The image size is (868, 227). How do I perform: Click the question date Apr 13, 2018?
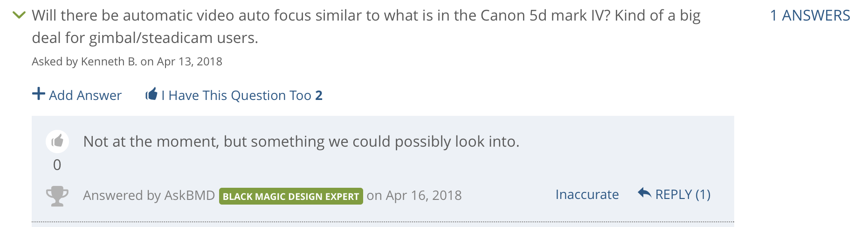[x=189, y=62]
